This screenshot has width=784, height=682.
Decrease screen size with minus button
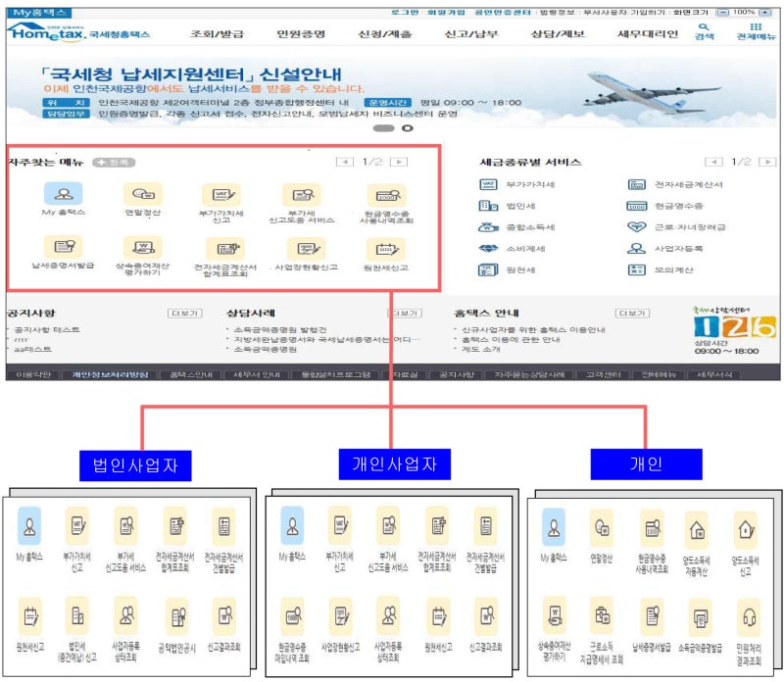click(722, 12)
